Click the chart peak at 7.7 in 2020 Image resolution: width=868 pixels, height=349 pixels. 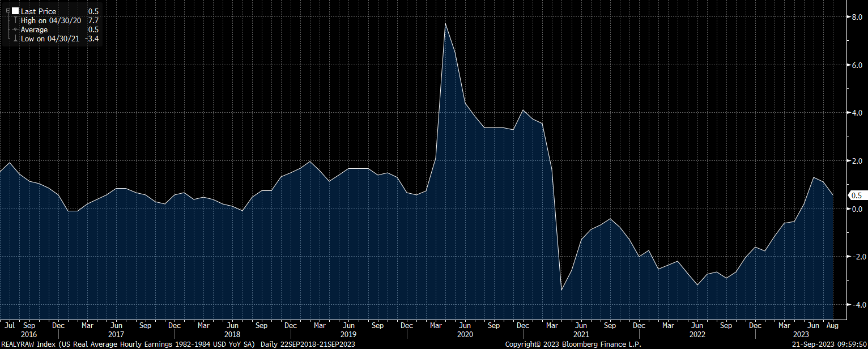[x=445, y=23]
